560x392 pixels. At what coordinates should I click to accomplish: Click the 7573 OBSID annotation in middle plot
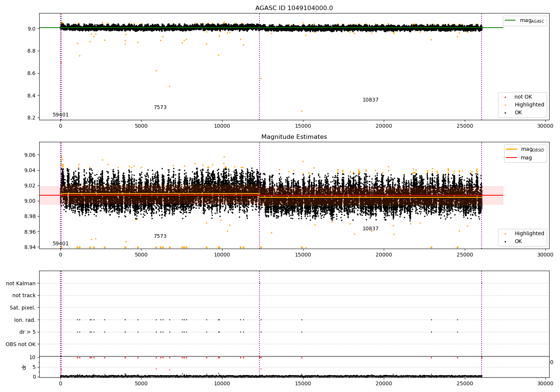tap(160, 236)
